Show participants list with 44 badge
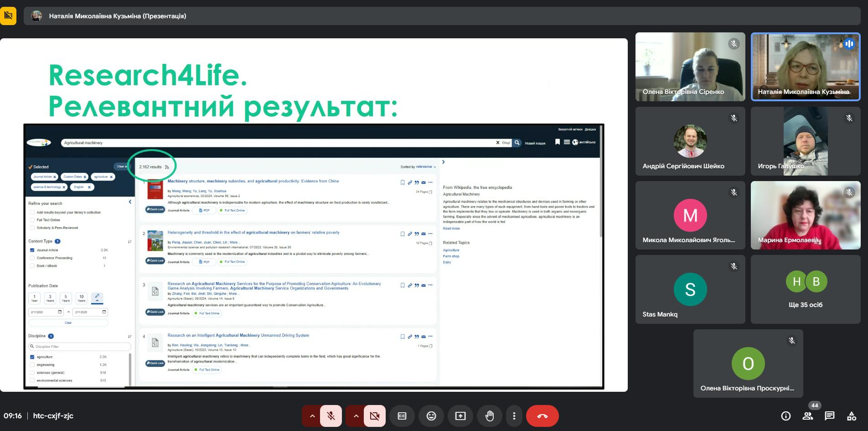868x431 pixels. [808, 416]
